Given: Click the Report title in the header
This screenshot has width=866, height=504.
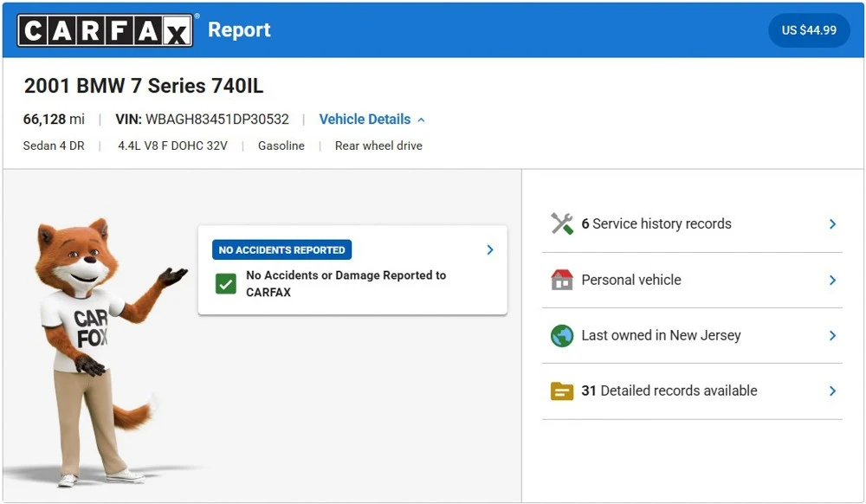Looking at the screenshot, I should 239,29.
